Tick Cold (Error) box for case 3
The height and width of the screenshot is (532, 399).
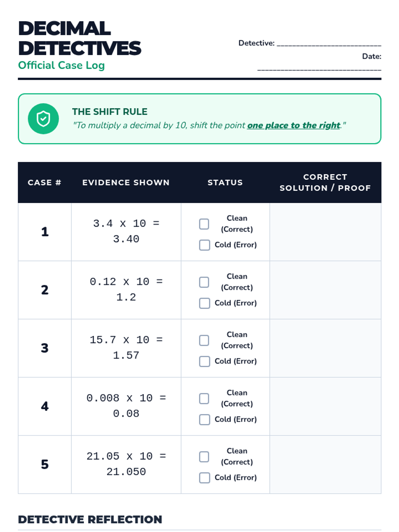pos(204,361)
